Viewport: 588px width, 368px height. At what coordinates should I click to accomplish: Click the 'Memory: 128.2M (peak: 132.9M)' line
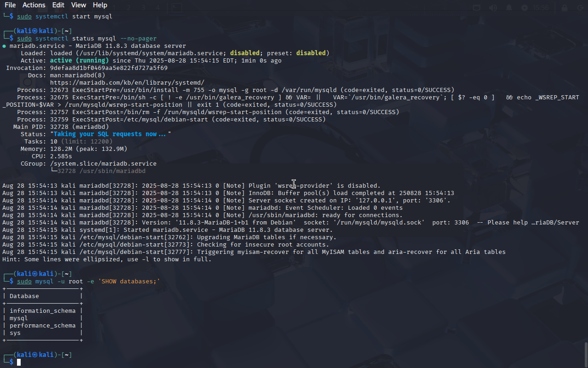(74, 149)
